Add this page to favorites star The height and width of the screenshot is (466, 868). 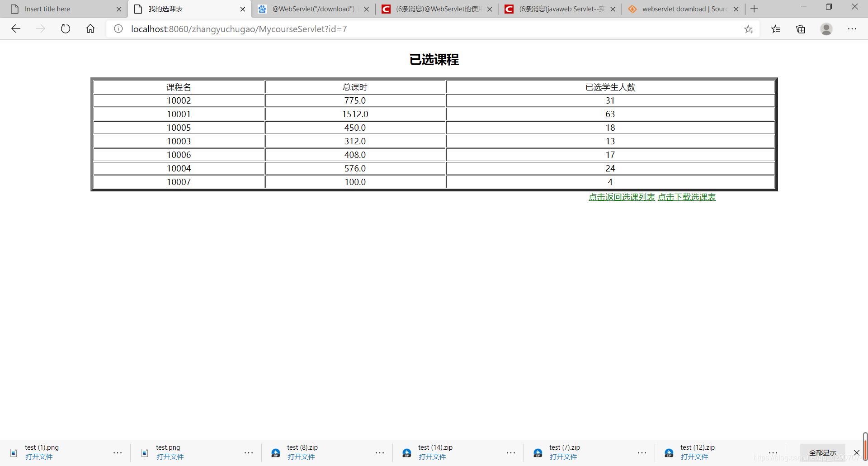pos(748,29)
